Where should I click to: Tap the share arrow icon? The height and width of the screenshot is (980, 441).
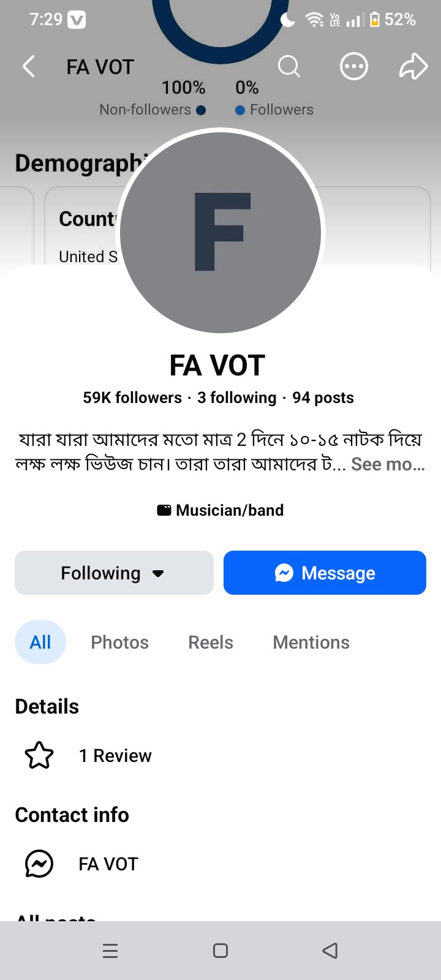point(413,66)
